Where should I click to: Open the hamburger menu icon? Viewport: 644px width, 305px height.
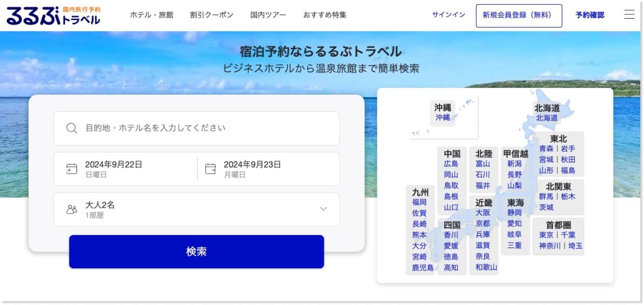click(x=629, y=14)
